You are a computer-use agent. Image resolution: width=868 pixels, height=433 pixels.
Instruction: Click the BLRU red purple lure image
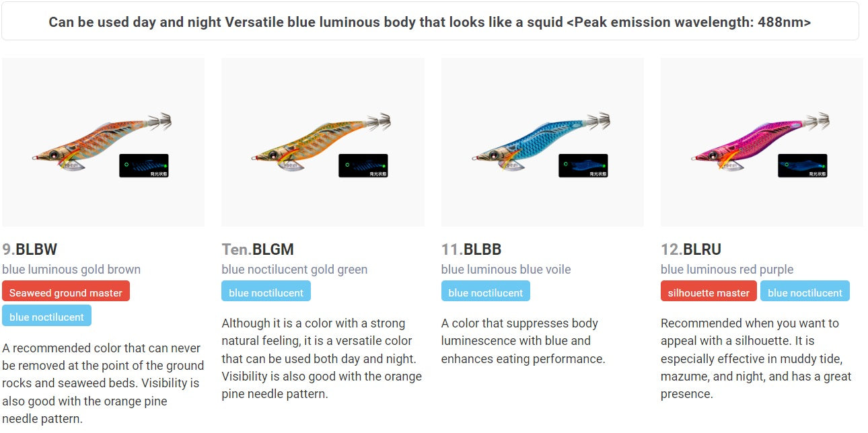click(x=759, y=140)
